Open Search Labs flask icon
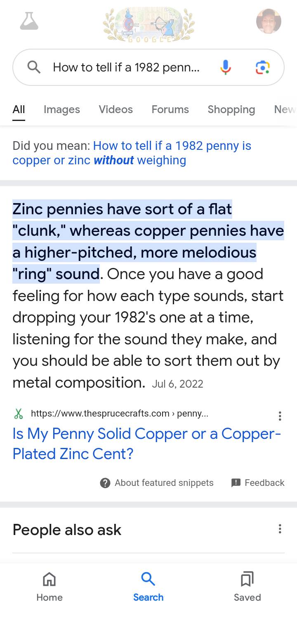Viewport: 297px width, 644px height. (29, 21)
